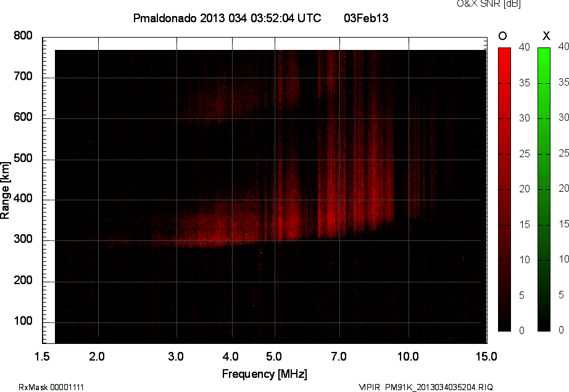Click the 3.0 MHz frequency tick label

point(176,356)
